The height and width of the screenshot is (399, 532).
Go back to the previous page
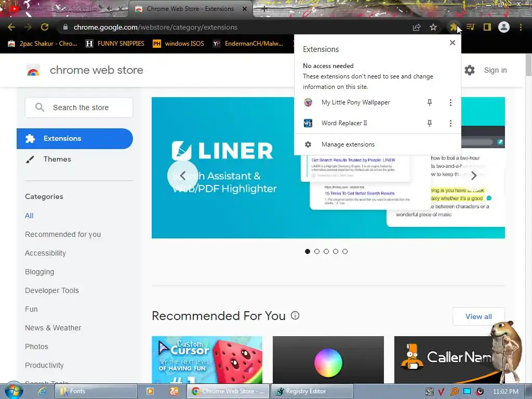pos(11,27)
